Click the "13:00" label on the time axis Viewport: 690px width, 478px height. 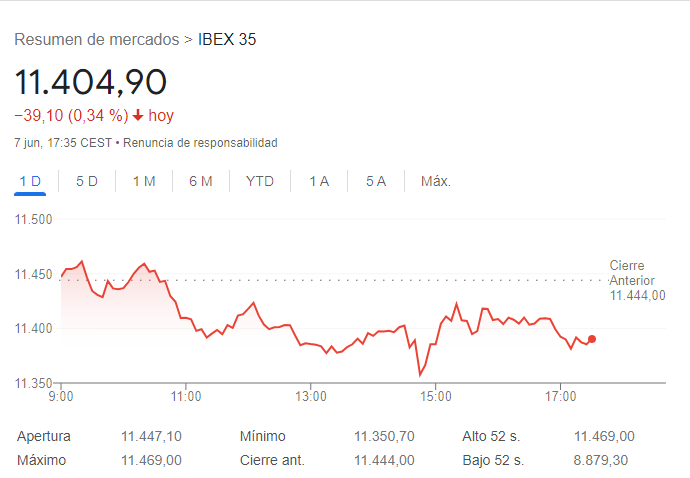click(x=311, y=396)
